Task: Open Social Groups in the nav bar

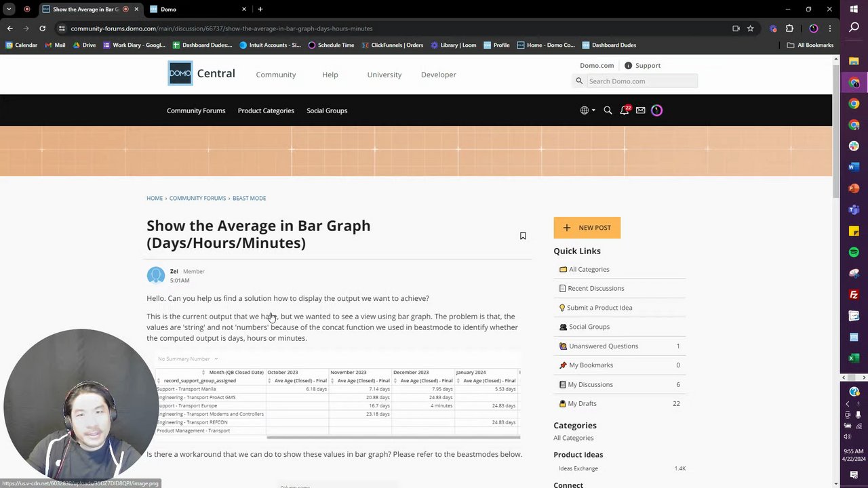Action: [327, 110]
